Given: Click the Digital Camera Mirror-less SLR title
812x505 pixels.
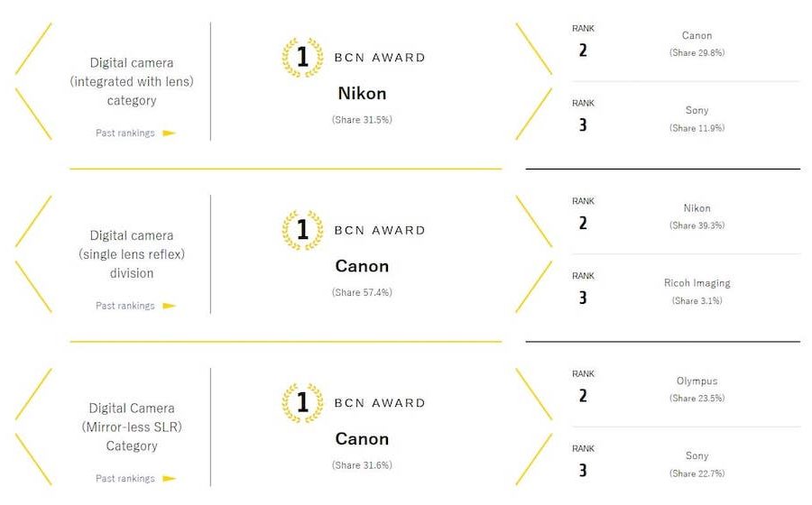Looking at the screenshot, I should (132, 427).
